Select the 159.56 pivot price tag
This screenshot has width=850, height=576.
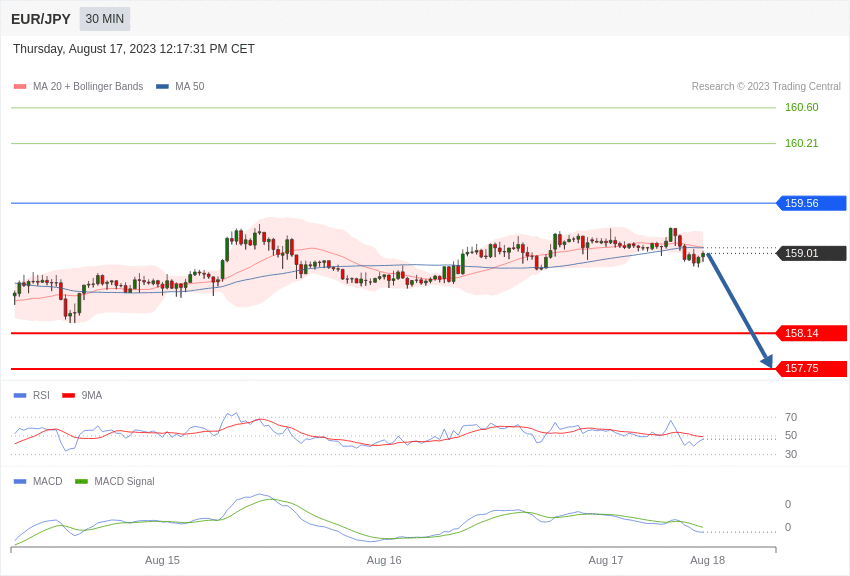point(812,203)
